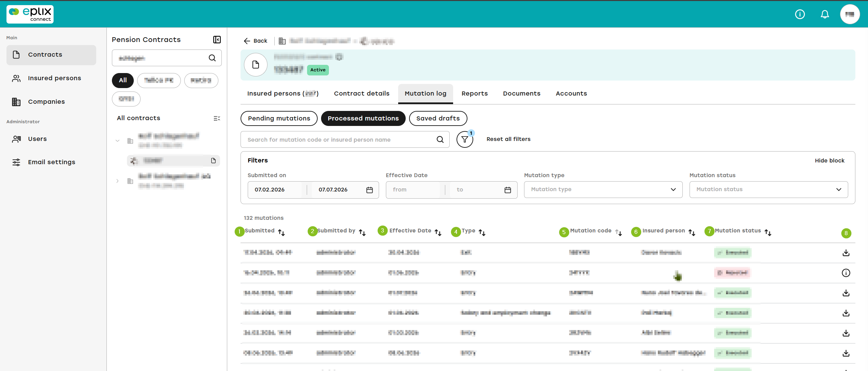868x371 pixels.
Task: Collapse the first company tree node
Action: click(117, 141)
